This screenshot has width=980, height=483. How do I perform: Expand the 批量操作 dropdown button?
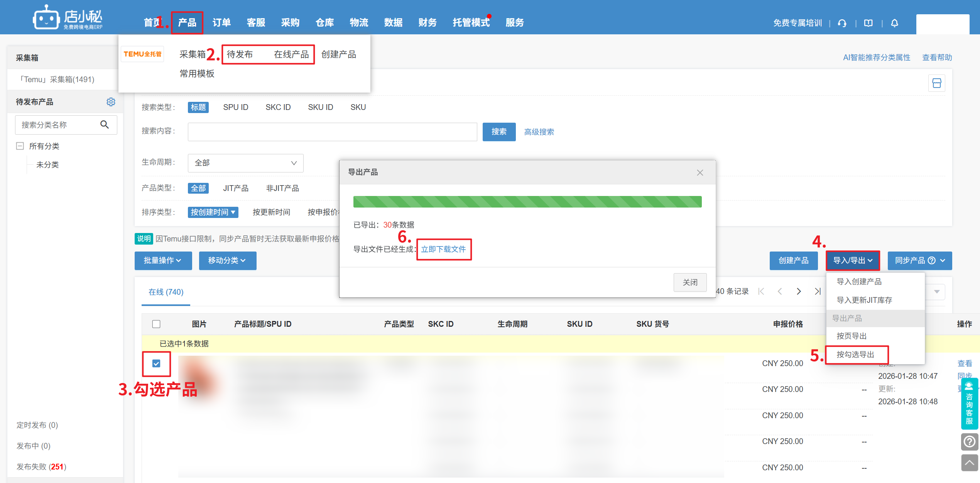(163, 261)
